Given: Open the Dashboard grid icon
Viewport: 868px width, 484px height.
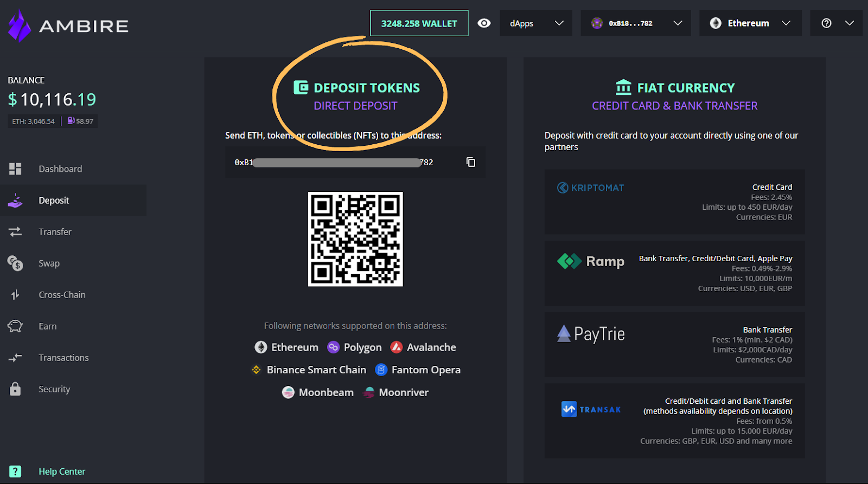Looking at the screenshot, I should tap(15, 169).
